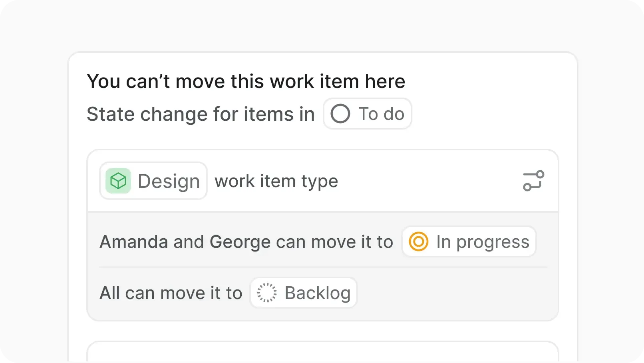
Task: Select the workflow branch icon on the Design row
Action: pyautogui.click(x=533, y=181)
